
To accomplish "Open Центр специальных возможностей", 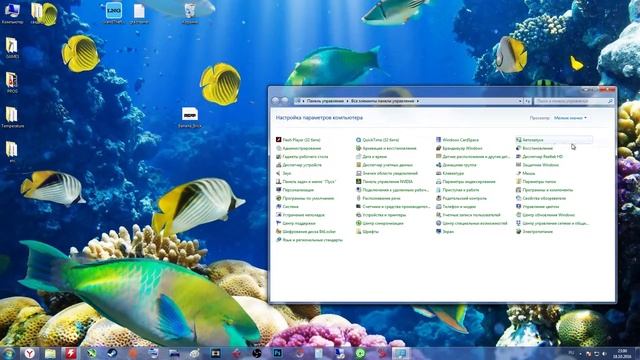I will (472, 223).
